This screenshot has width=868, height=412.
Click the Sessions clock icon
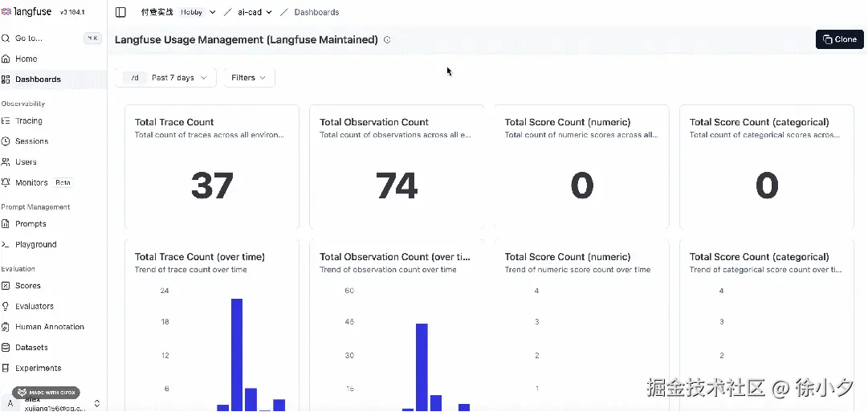tap(6, 141)
